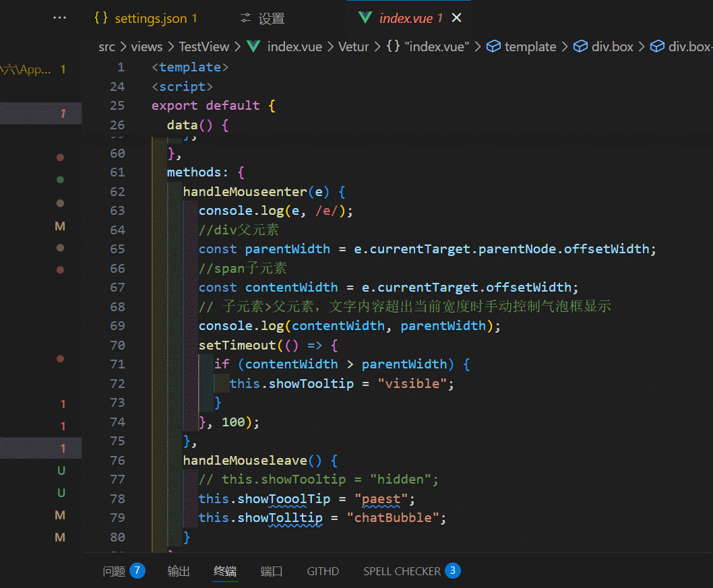Click the "visible" string value
The height and width of the screenshot is (588, 713).
(412, 383)
